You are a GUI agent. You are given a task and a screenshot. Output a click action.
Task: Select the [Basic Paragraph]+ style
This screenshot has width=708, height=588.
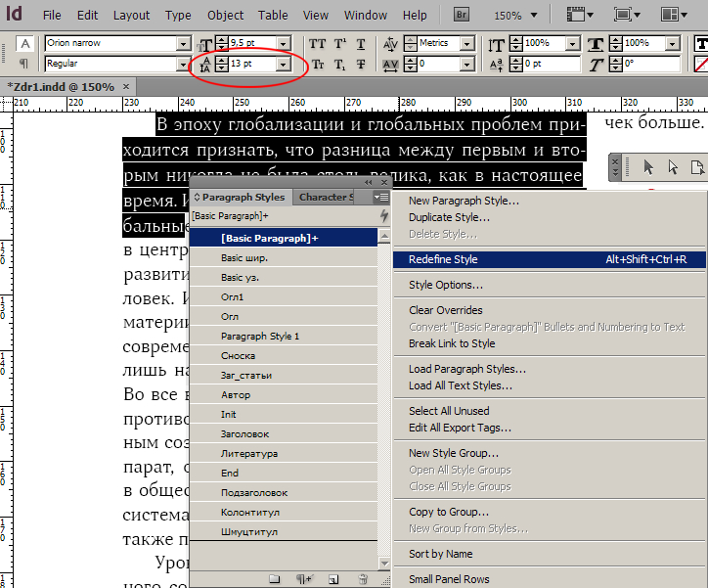pos(284,238)
